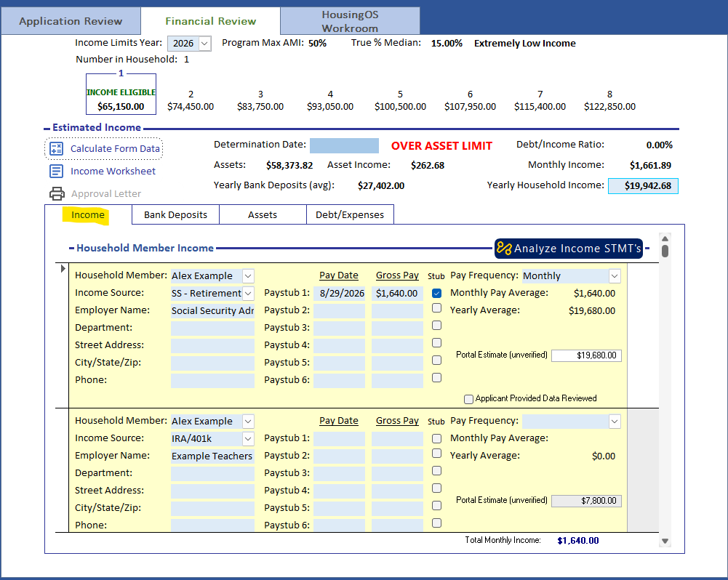Expand the SS - Retirement income source dropdown
Viewport: 728px width, 580px height.
[x=249, y=293]
